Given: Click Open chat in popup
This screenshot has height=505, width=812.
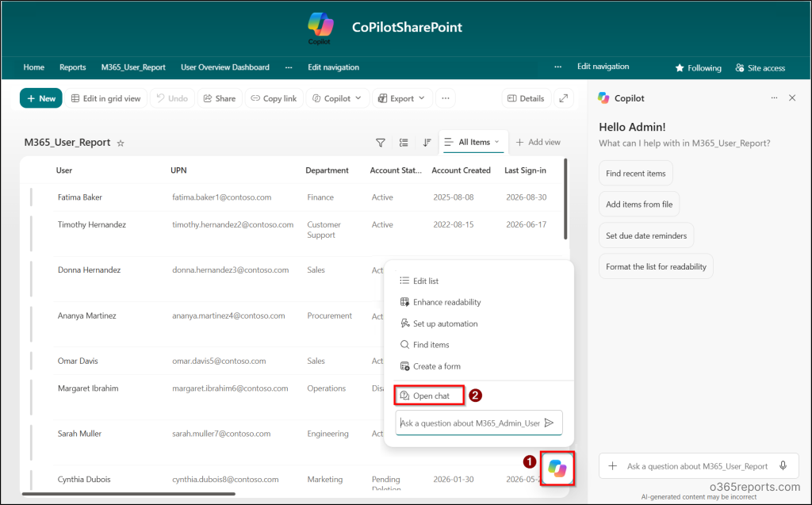Looking at the screenshot, I should pyautogui.click(x=429, y=396).
